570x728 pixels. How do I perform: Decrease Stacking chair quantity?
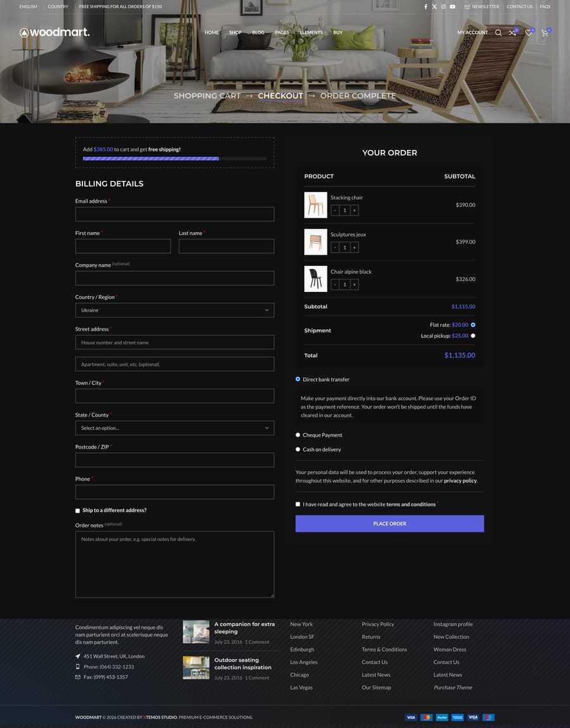click(x=335, y=210)
